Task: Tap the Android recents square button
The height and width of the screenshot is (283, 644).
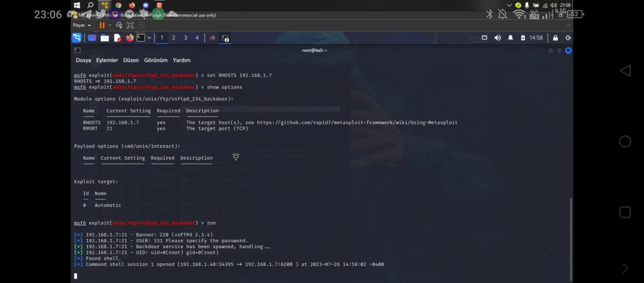Action: tap(625, 212)
